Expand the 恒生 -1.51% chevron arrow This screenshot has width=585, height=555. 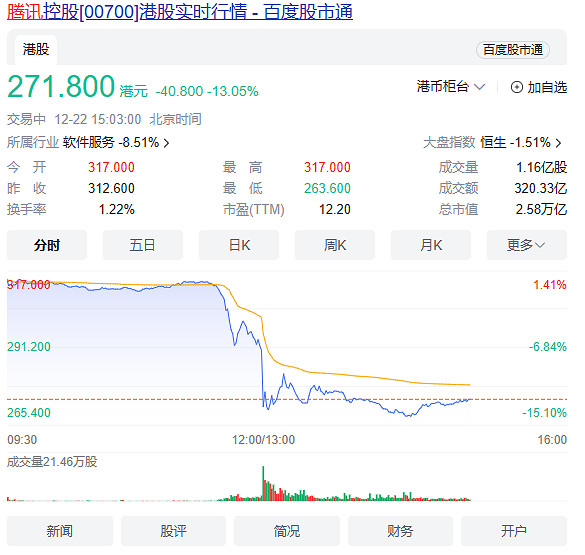(558, 143)
